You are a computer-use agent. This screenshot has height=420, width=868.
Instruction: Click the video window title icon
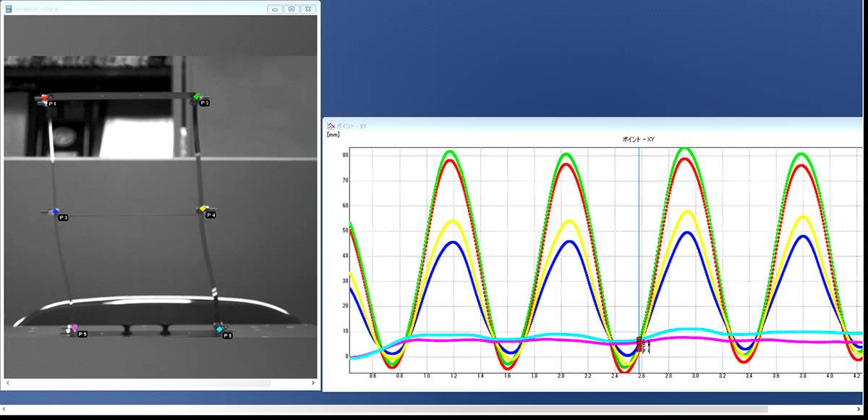click(x=9, y=9)
